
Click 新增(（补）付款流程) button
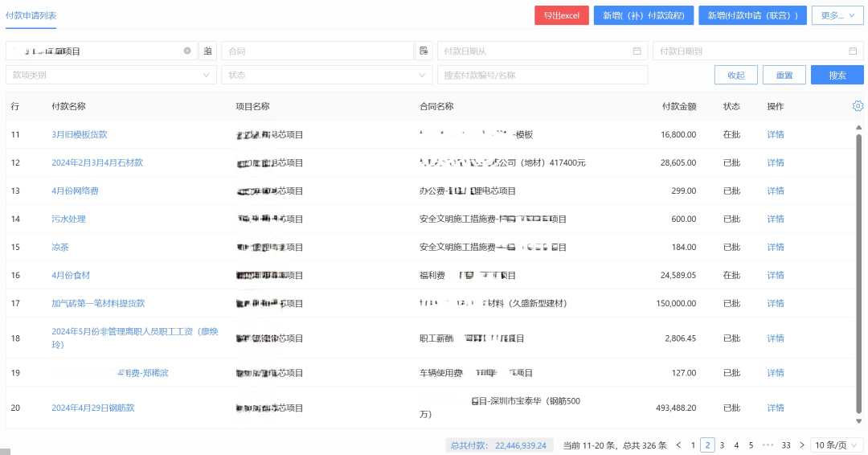pyautogui.click(x=643, y=15)
